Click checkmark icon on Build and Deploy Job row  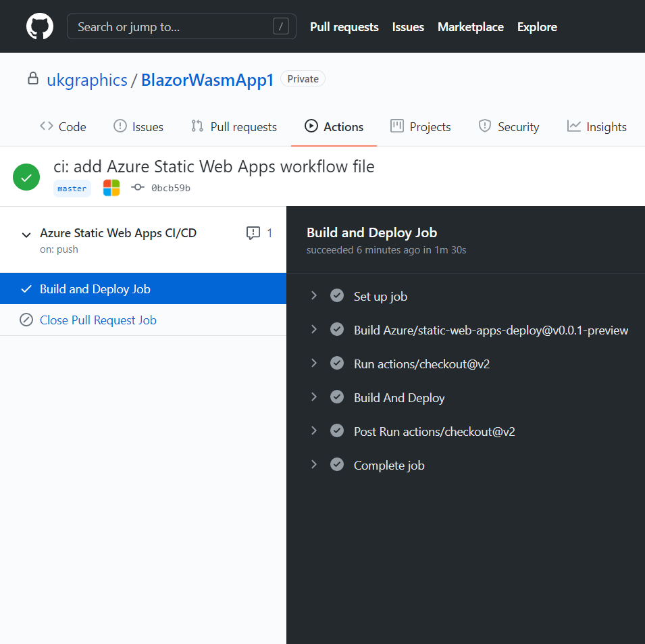(x=26, y=289)
